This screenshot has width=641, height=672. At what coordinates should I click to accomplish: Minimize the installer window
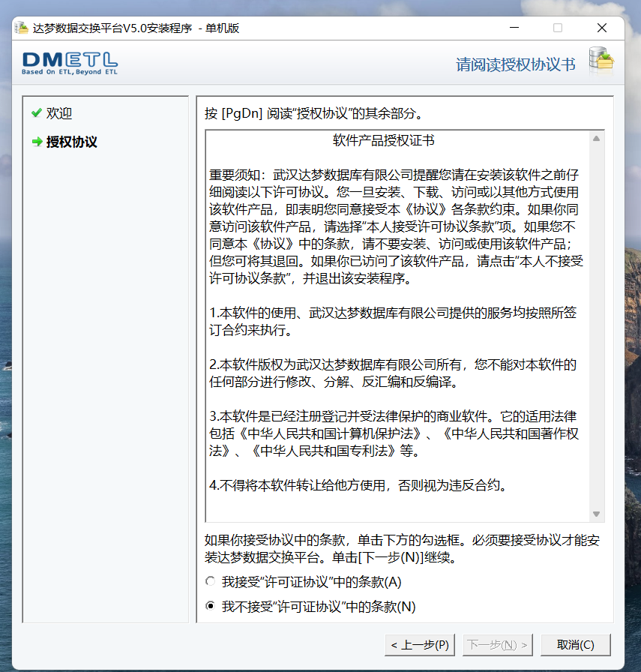click(514, 28)
